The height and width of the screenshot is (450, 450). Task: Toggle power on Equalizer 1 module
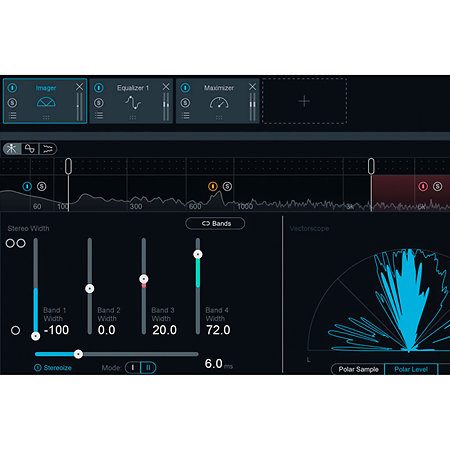pos(99,88)
